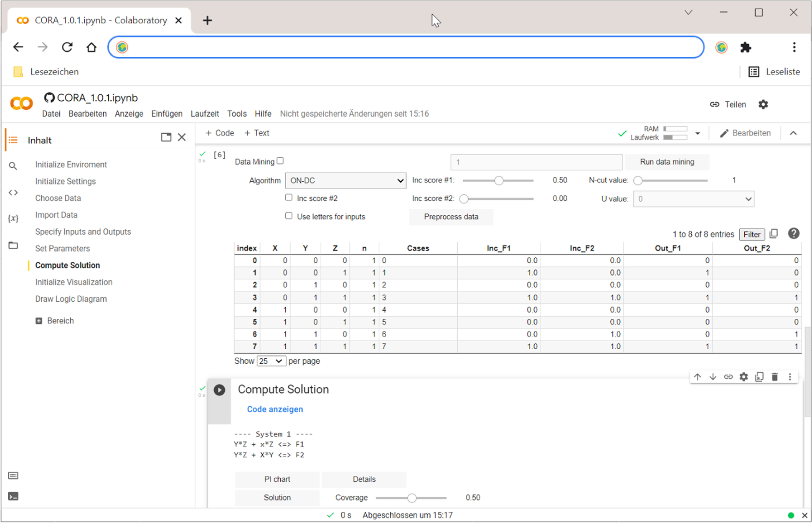Click the Details button
The width and height of the screenshot is (812, 523).
[x=364, y=480]
